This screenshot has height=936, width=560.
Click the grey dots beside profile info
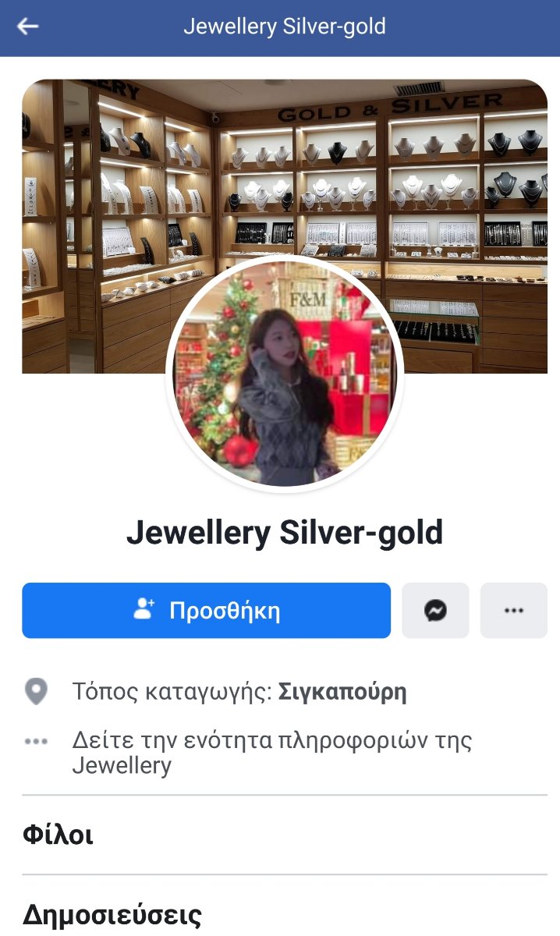[36, 741]
